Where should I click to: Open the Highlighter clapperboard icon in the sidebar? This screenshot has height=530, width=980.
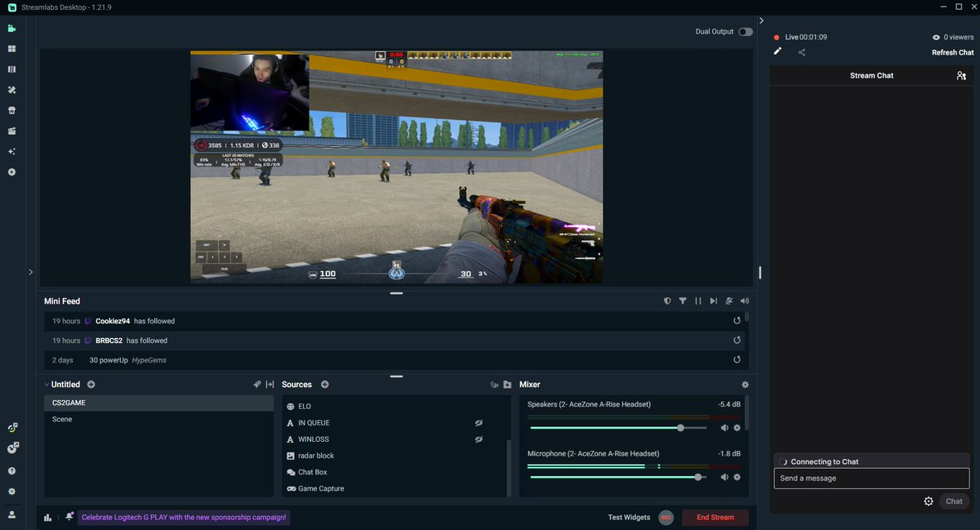click(11, 131)
